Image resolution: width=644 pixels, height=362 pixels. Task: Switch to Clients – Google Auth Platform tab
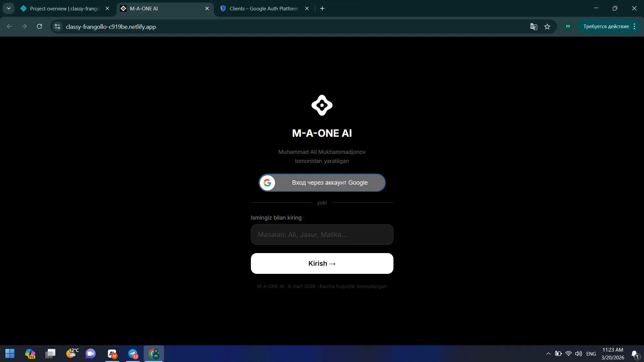tap(264, 9)
